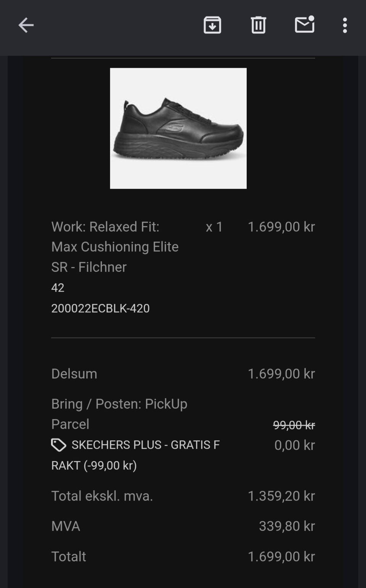Tap product code 200022ECBLK-420

(100, 308)
